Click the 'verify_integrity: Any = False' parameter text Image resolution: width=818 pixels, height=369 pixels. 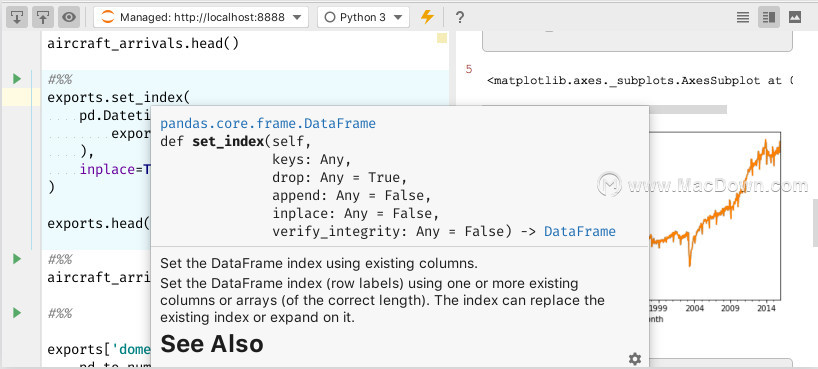coord(388,231)
